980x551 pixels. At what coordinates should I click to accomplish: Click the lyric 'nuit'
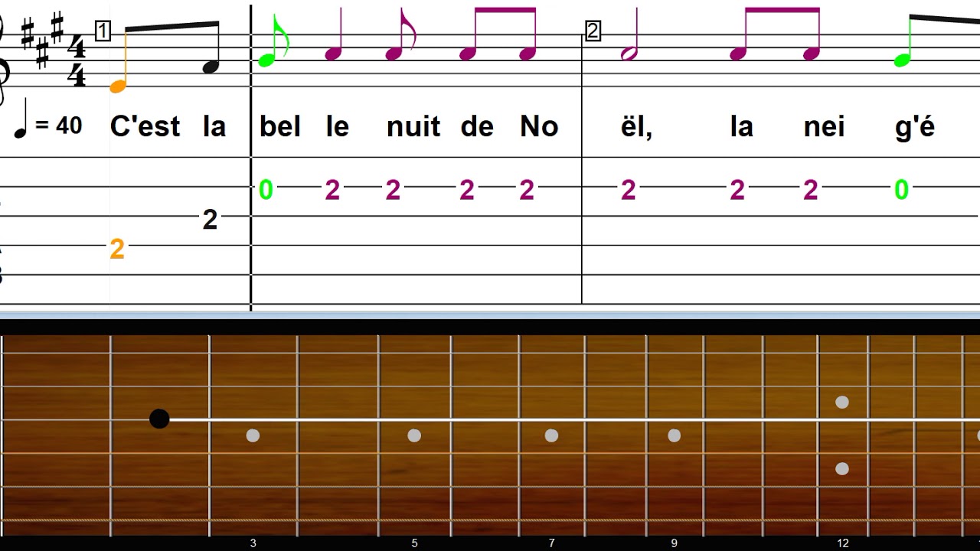pyautogui.click(x=413, y=126)
